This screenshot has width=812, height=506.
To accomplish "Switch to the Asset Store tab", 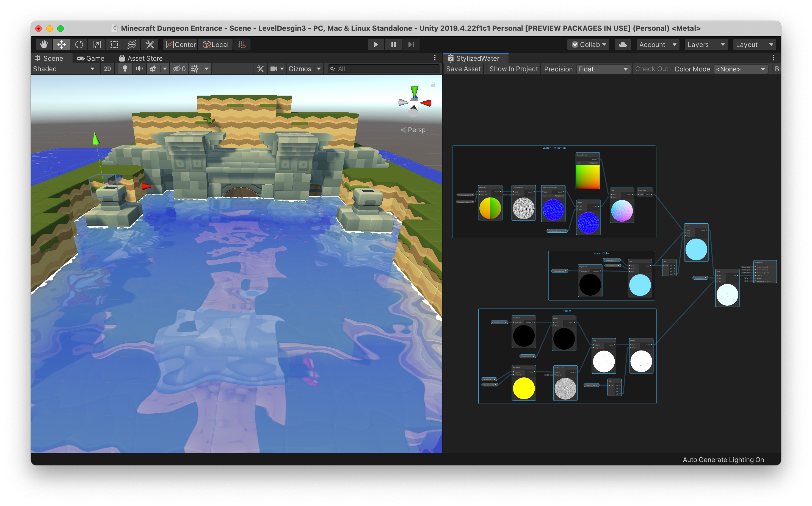I will click(x=141, y=58).
